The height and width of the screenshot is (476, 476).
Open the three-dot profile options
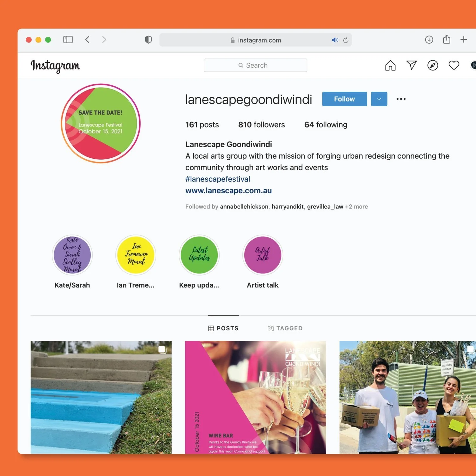401,99
